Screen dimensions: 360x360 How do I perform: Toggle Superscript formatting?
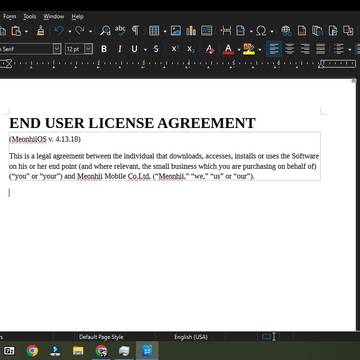(175, 49)
